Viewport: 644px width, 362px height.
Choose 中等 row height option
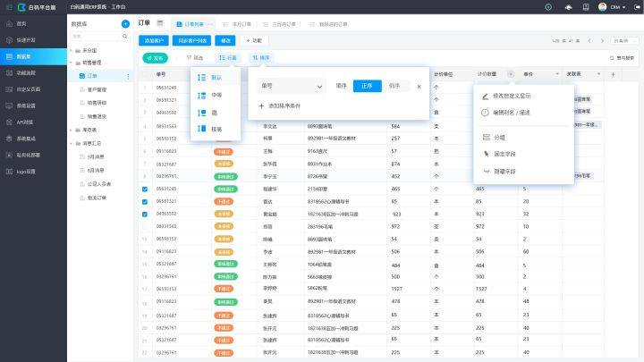point(216,96)
